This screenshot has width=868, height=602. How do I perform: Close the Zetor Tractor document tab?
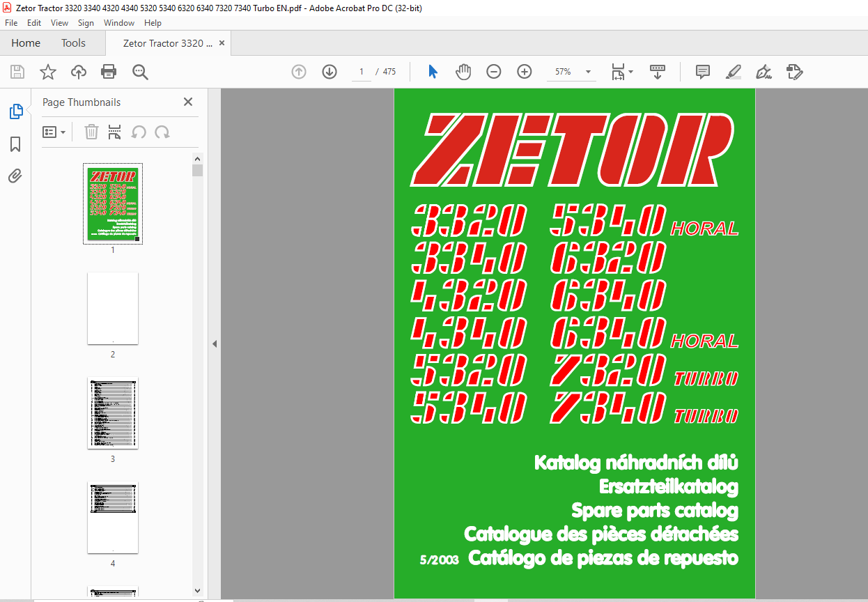pyautogui.click(x=222, y=43)
